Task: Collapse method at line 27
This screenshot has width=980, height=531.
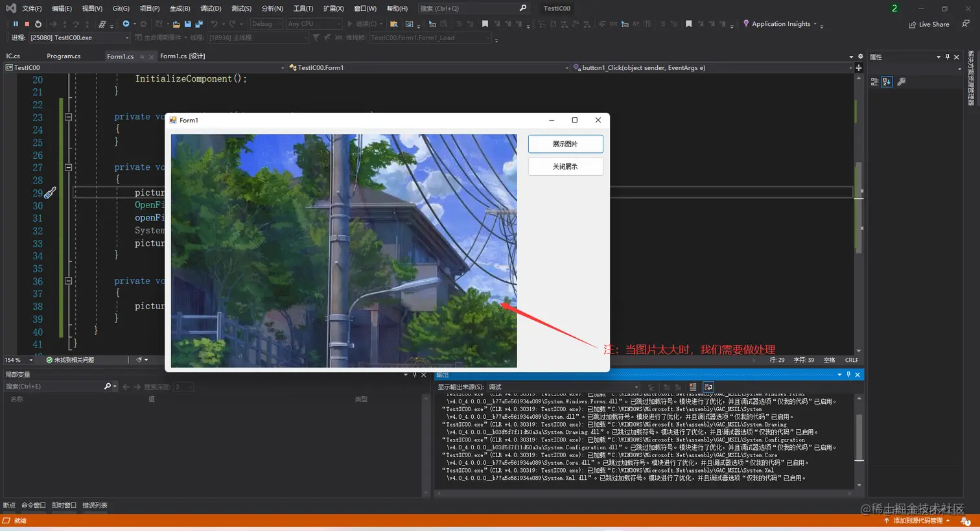Action: coord(68,167)
